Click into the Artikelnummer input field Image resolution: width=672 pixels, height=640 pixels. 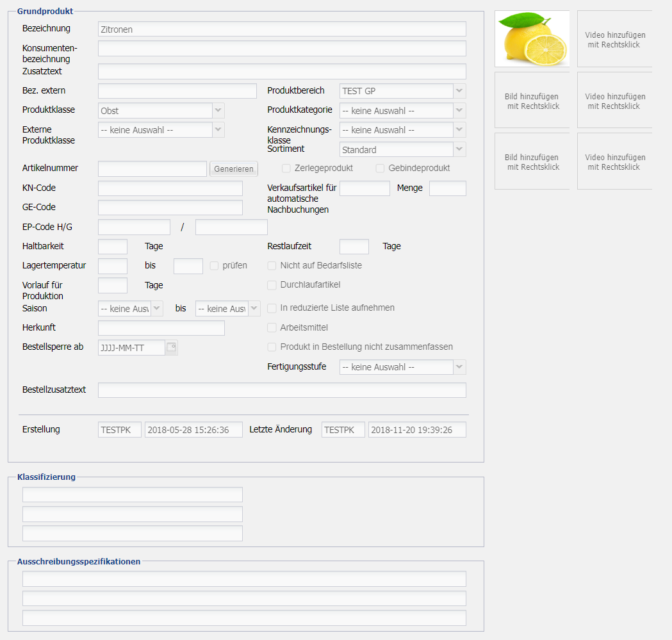pos(152,168)
